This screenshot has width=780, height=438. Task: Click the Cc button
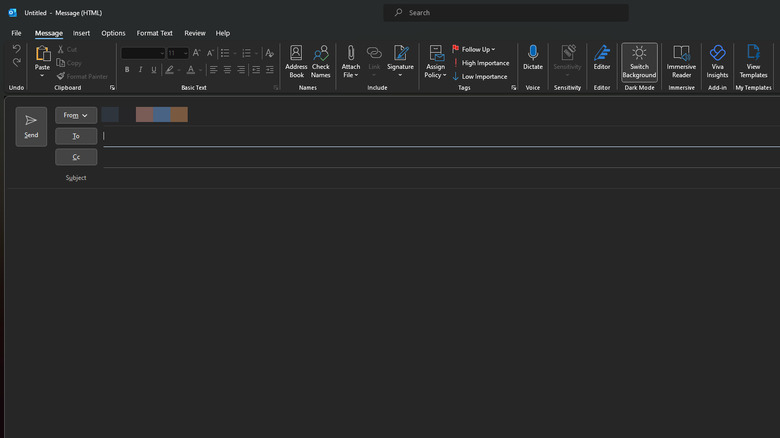(76, 157)
